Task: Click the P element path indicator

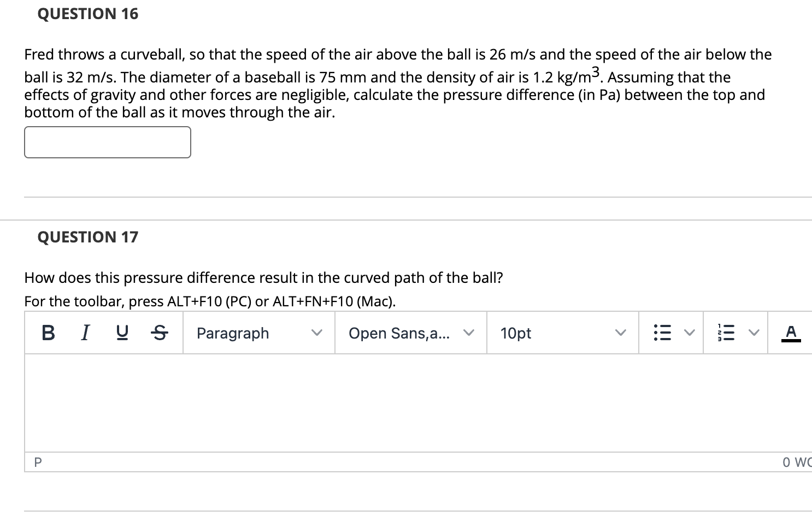Action: tap(37, 462)
